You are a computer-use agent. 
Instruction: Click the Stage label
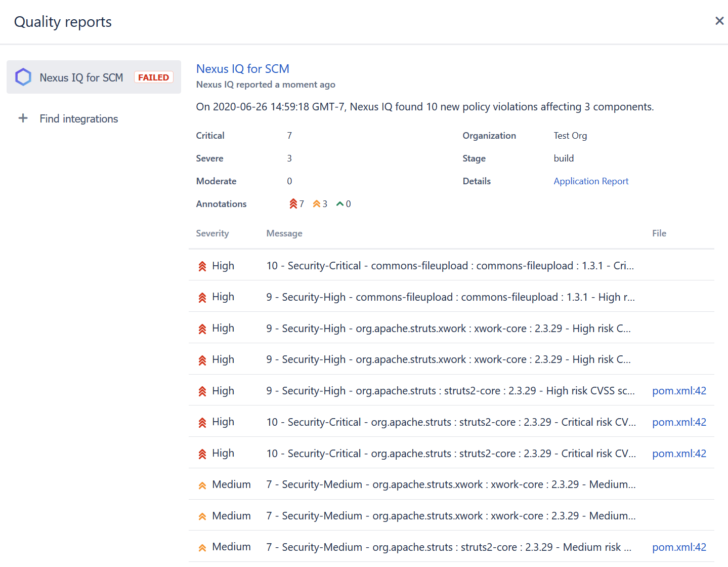pyautogui.click(x=474, y=158)
